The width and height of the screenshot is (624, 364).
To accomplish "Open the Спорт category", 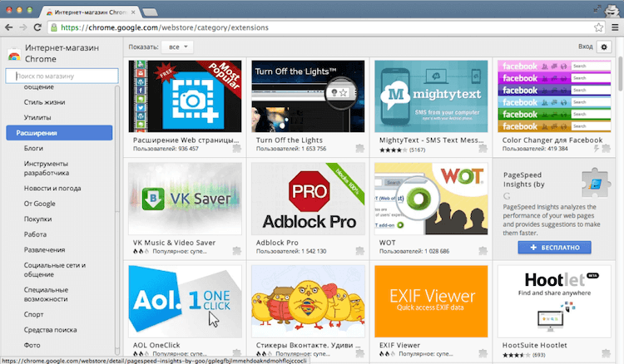I will [x=33, y=314].
